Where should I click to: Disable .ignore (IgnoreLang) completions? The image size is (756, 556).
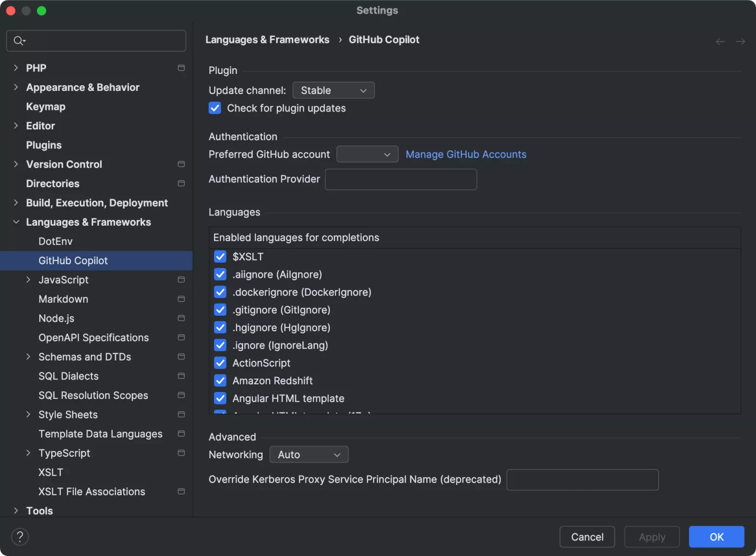pos(220,345)
